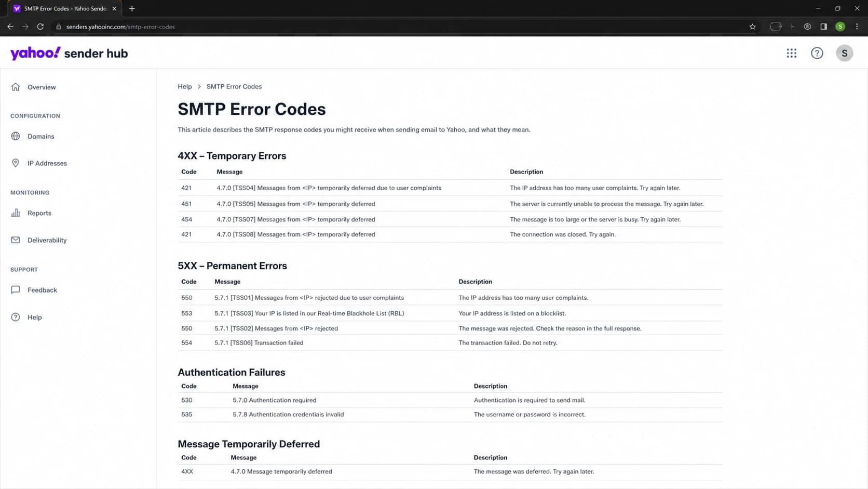Click 'The connection was closed. Try again.' description

coord(563,234)
